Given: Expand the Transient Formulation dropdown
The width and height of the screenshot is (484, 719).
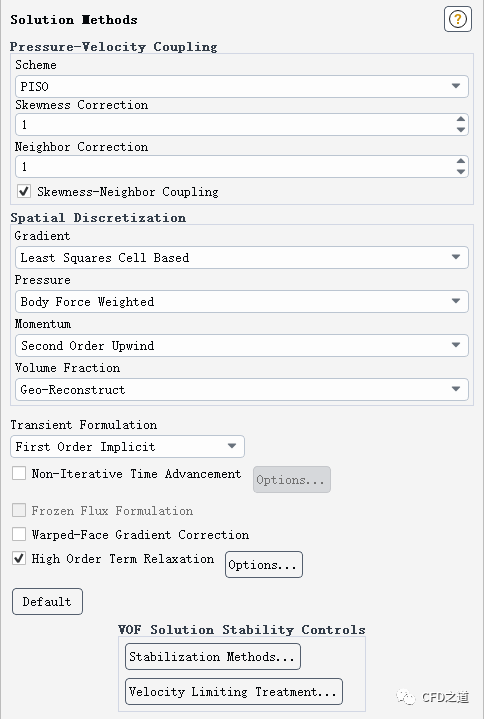Looking at the screenshot, I should tap(127, 447).
